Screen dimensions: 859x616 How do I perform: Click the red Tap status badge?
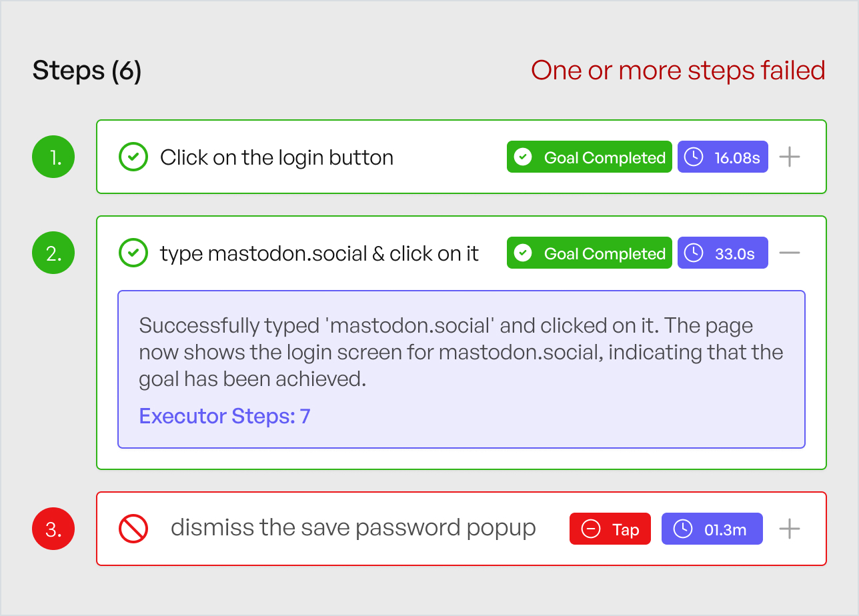(x=610, y=528)
